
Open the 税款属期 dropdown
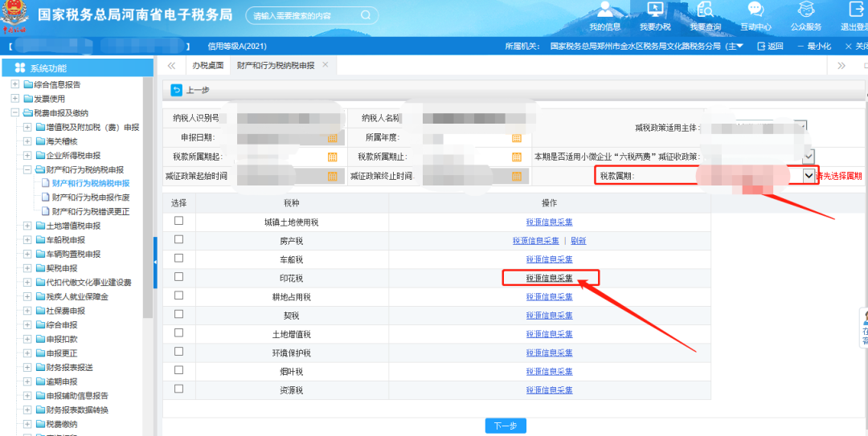(x=808, y=175)
